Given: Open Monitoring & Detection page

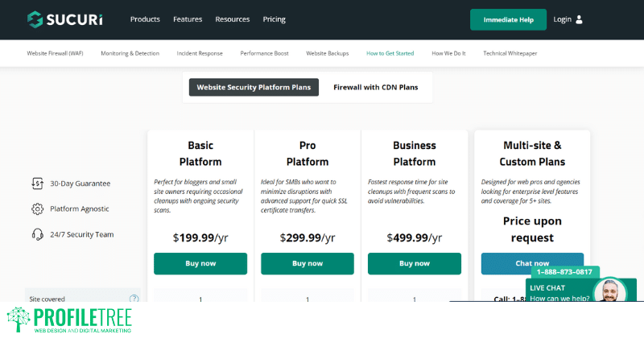Looking at the screenshot, I should click(x=130, y=53).
